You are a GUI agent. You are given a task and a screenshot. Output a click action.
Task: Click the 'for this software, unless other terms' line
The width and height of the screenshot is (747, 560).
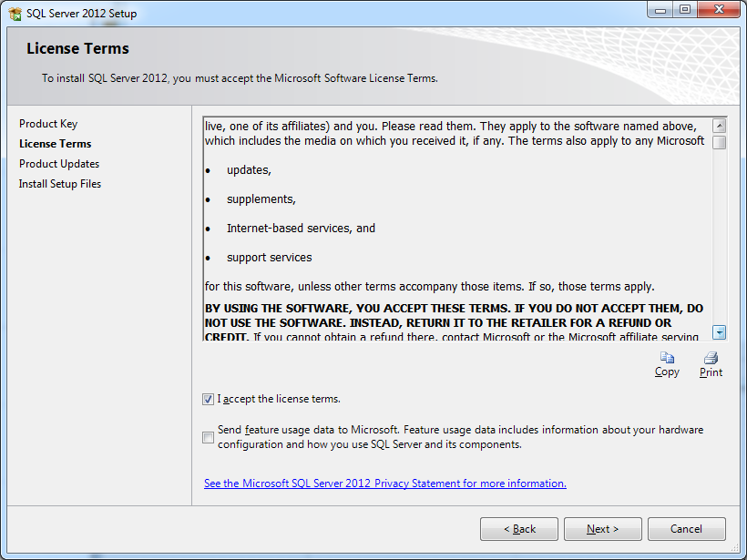pyautogui.click(x=430, y=287)
